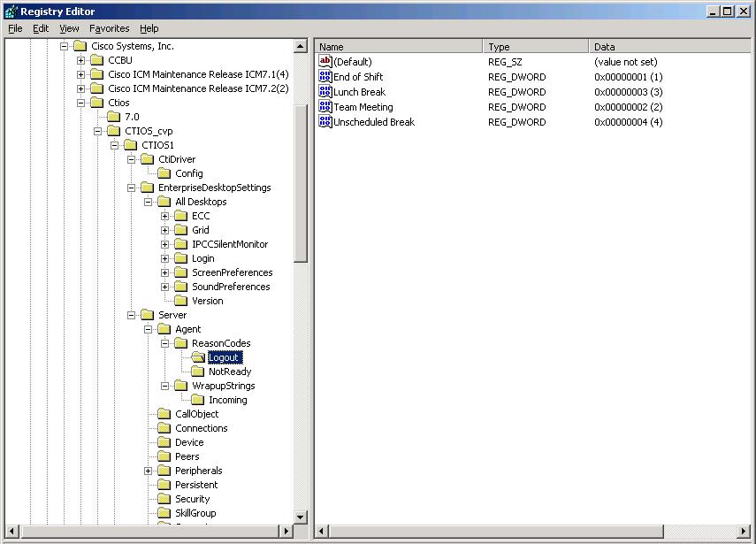
Task: Select the Lunch Break value name
Action: (x=360, y=92)
